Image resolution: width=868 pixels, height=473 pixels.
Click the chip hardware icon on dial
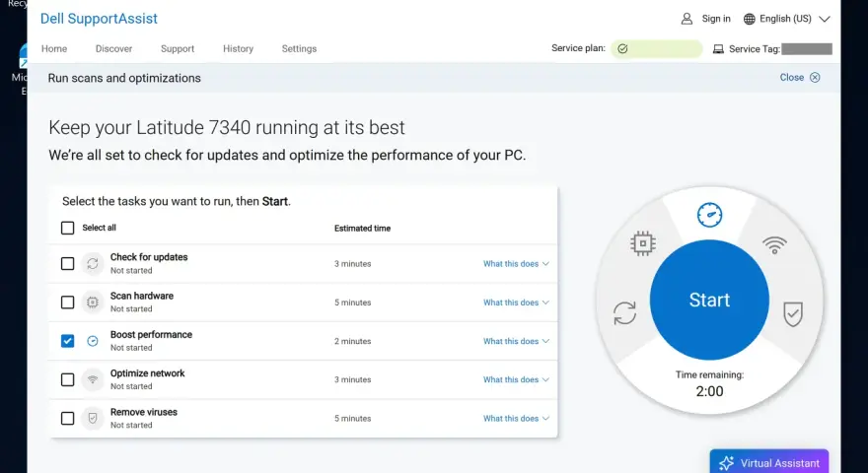(x=643, y=243)
